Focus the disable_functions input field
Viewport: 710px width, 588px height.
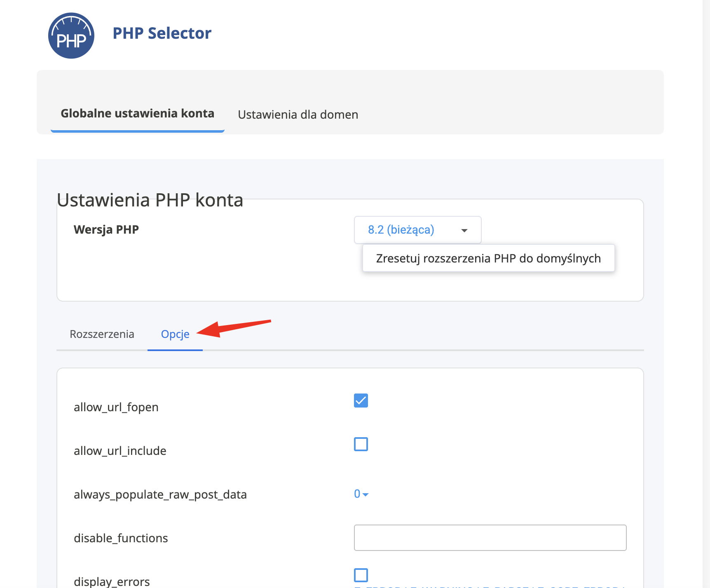(490, 538)
